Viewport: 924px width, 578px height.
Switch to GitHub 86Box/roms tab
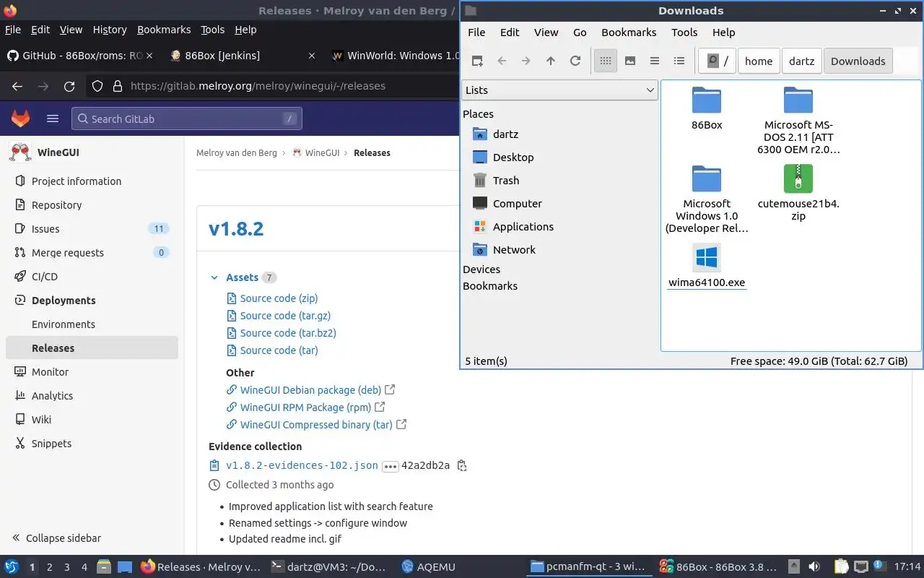(x=82, y=56)
